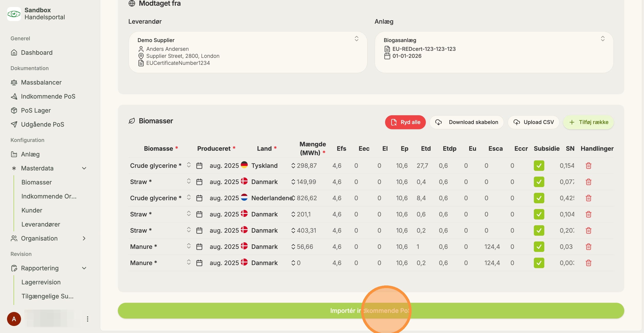Viewport: 644px width, 333px height.
Task: Click Download skabelon button
Action: (467, 122)
